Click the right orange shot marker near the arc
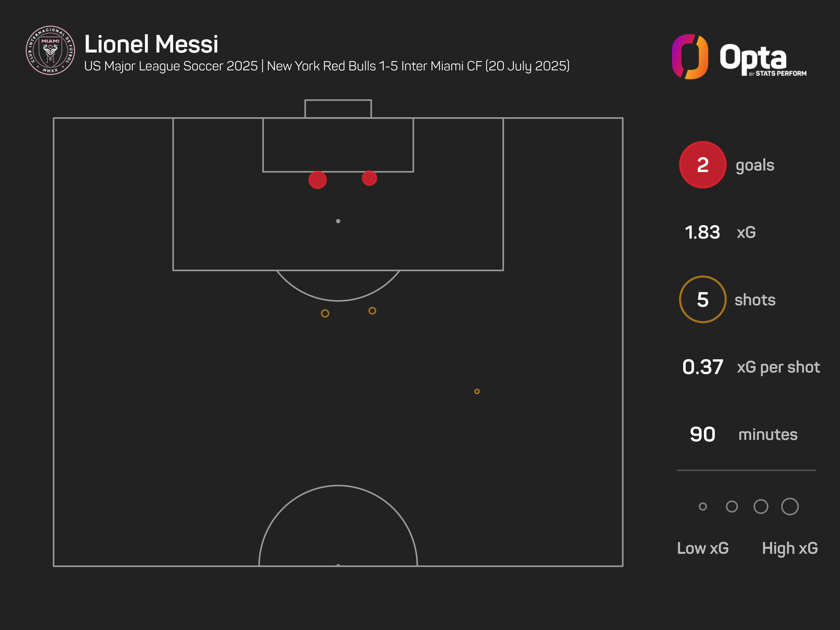 point(372,311)
